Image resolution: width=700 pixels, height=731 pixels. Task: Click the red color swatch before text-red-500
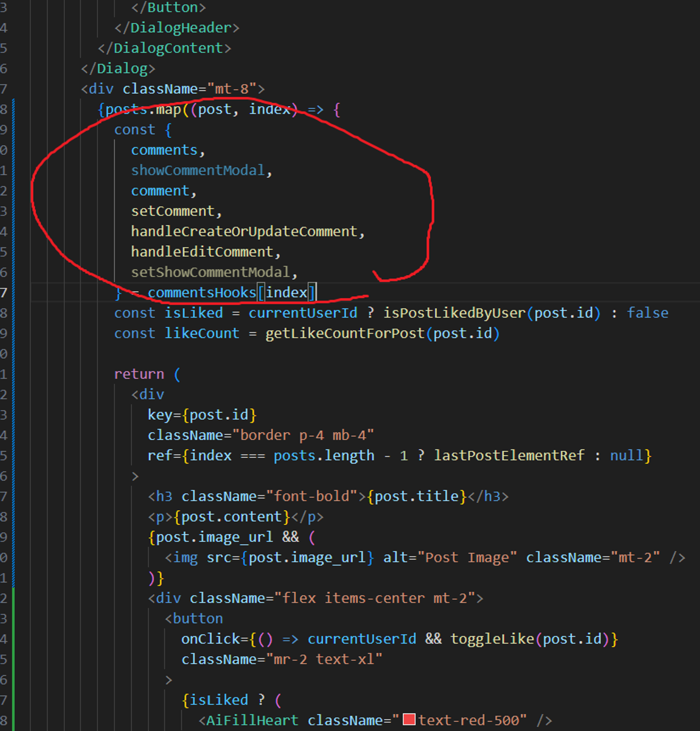[409, 719]
